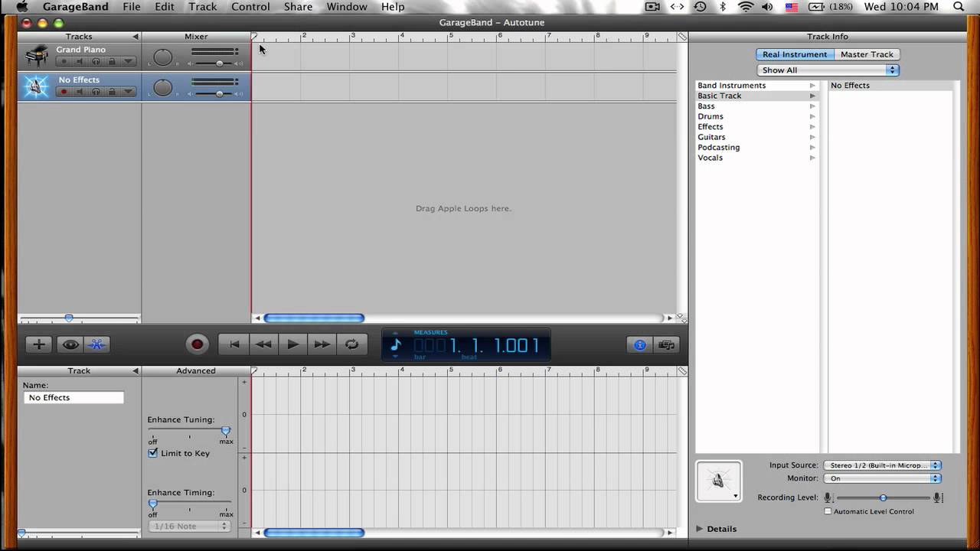Open the Show All dropdown
This screenshot has width=980, height=551.
(827, 70)
